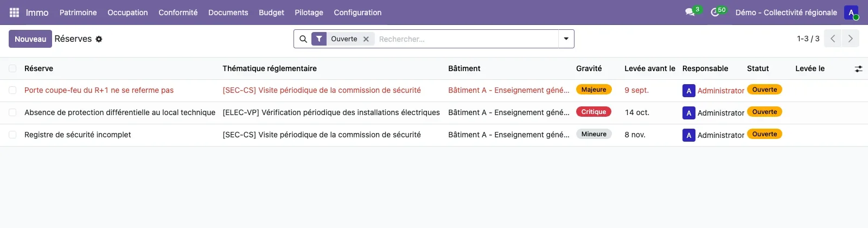This screenshot has width=868, height=228.
Task: Open the Configuration menu
Action: point(358,12)
